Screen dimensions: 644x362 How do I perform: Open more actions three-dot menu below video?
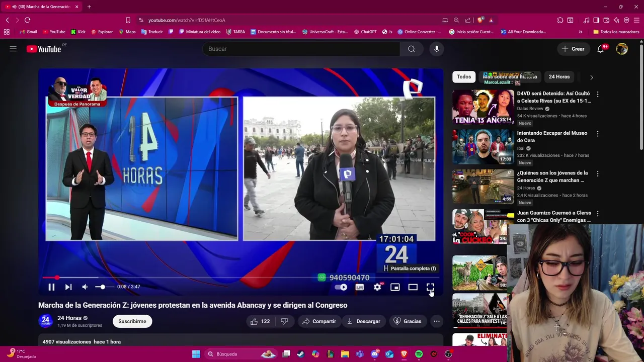[x=437, y=321]
